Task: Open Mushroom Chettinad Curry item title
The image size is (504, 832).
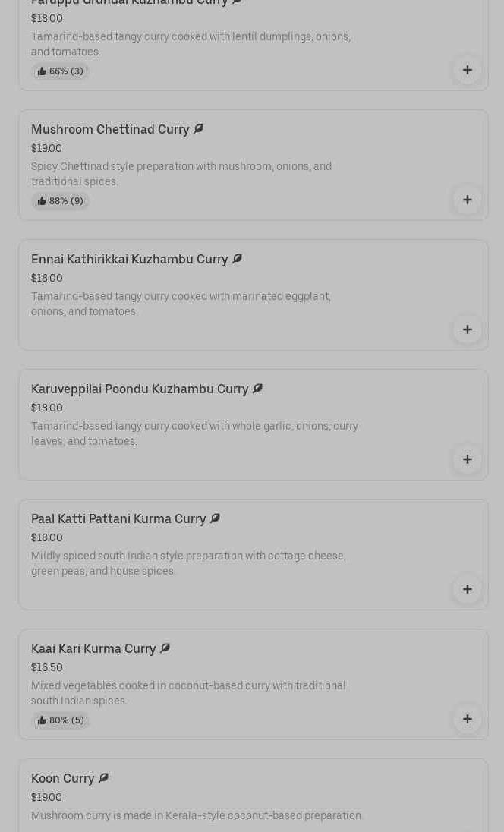Action: [110, 130]
